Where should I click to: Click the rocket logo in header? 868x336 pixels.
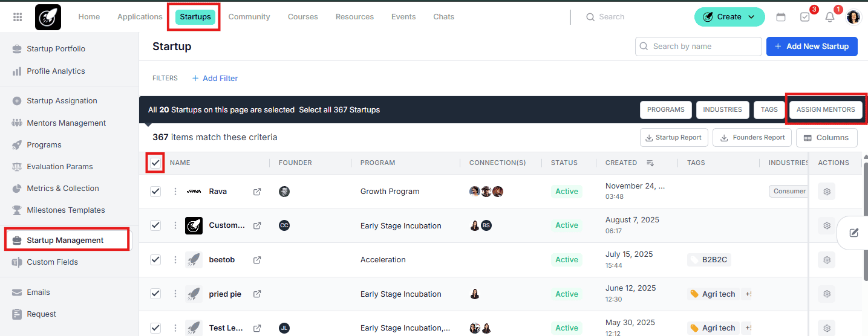[x=48, y=17]
